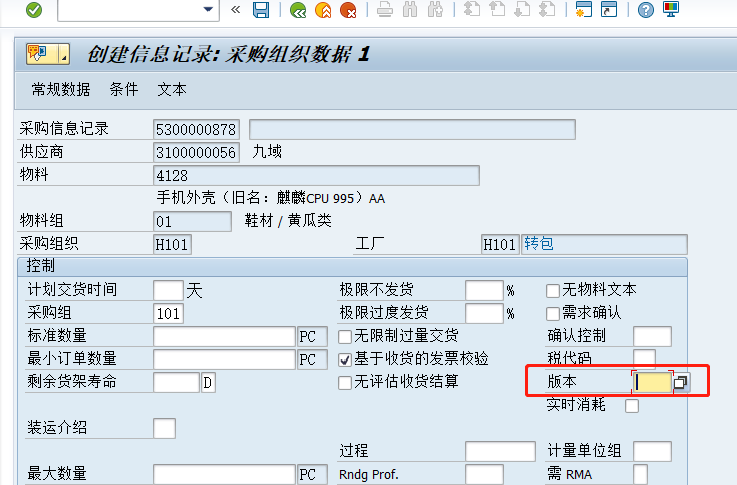Click the 极限不发货 percent field
Image resolution: width=737 pixels, height=485 pixels.
[x=484, y=290]
